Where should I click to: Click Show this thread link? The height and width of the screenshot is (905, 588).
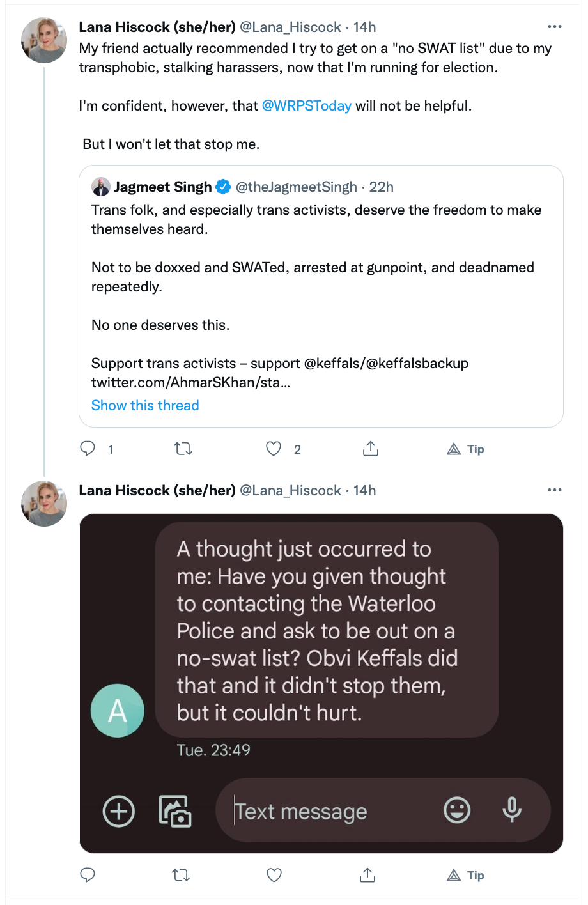click(x=145, y=405)
